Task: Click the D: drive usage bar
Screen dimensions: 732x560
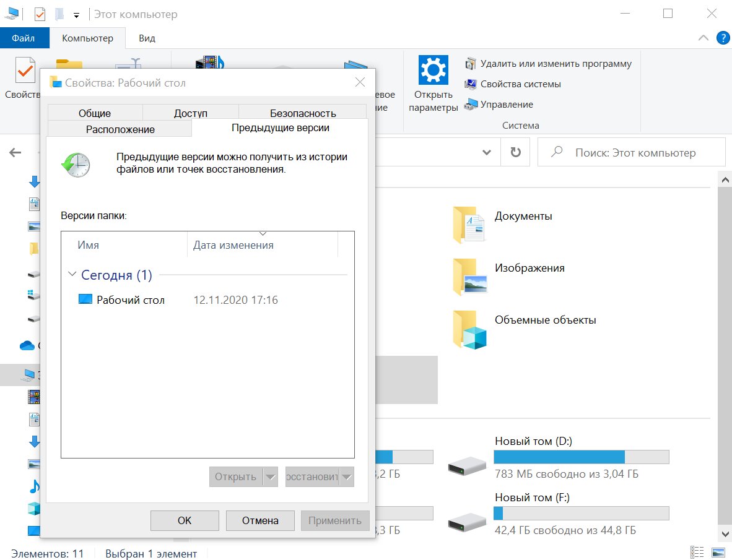Action: click(x=582, y=457)
